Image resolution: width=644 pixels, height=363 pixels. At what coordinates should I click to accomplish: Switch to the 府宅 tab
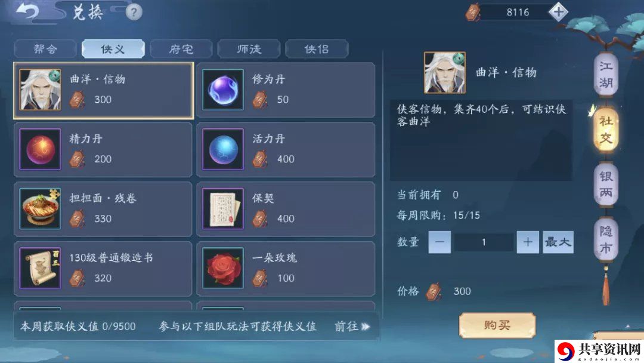tap(181, 50)
